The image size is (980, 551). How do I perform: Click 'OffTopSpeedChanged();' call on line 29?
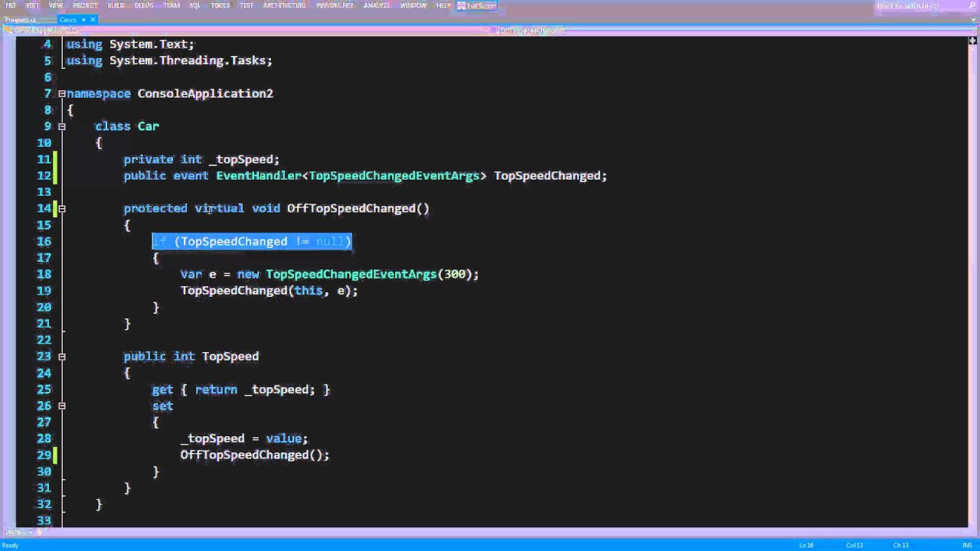click(255, 455)
